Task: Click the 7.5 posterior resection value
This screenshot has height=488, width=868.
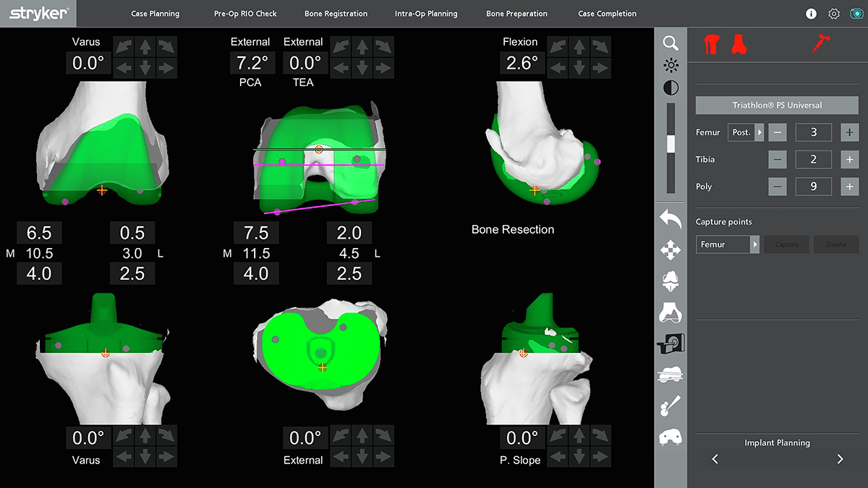Action: 256,233
